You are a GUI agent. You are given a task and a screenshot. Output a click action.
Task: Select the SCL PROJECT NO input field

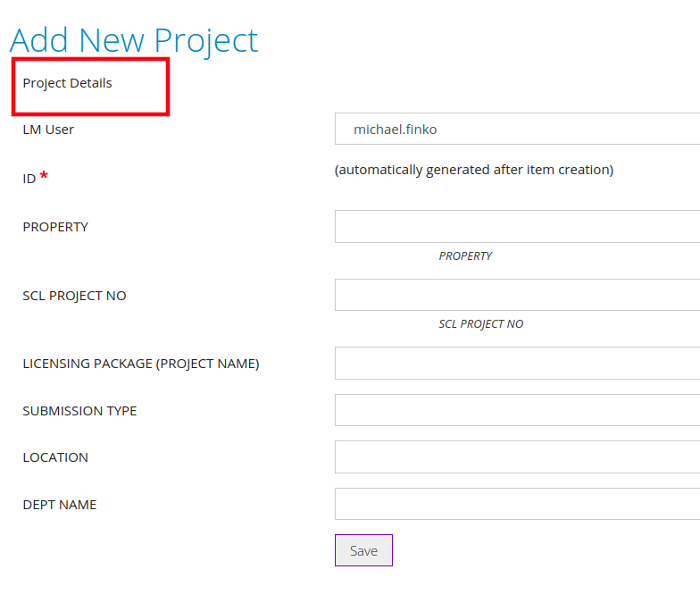pos(518,295)
